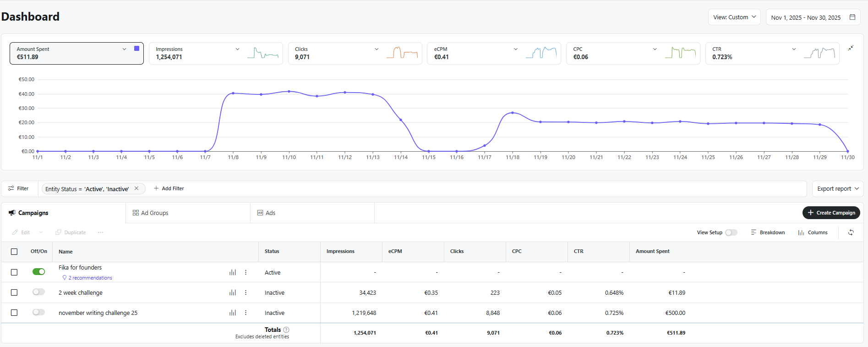
Task: Check the box for 2 week challenge
Action: 14,292
